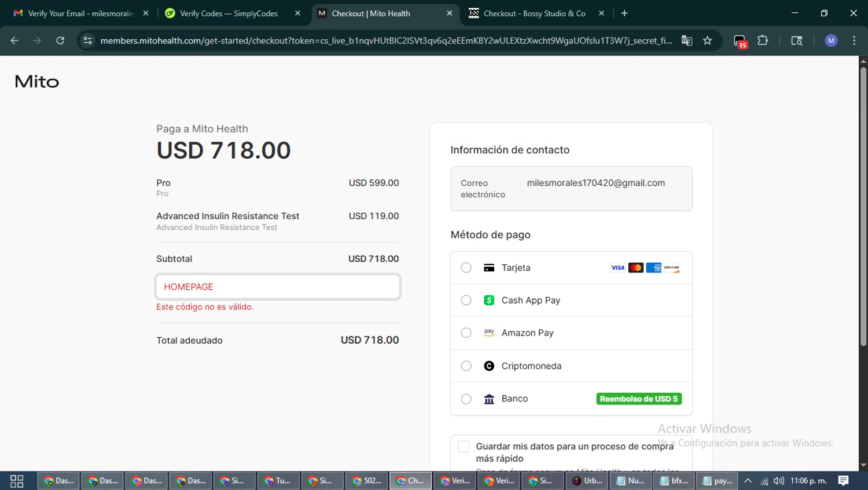Click the Total adeudado label
The width and height of the screenshot is (868, 490).
pos(189,340)
